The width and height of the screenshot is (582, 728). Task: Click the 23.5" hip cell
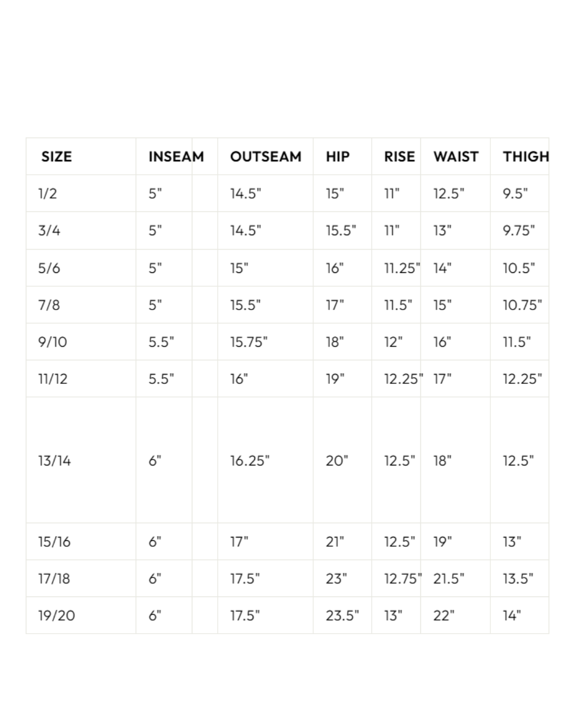pos(342,616)
